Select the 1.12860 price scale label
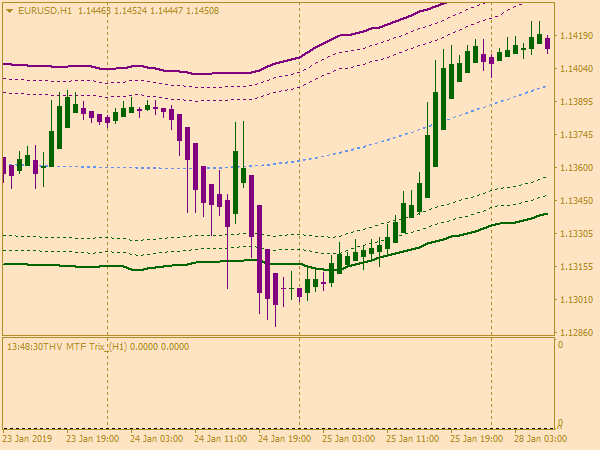 coord(576,332)
